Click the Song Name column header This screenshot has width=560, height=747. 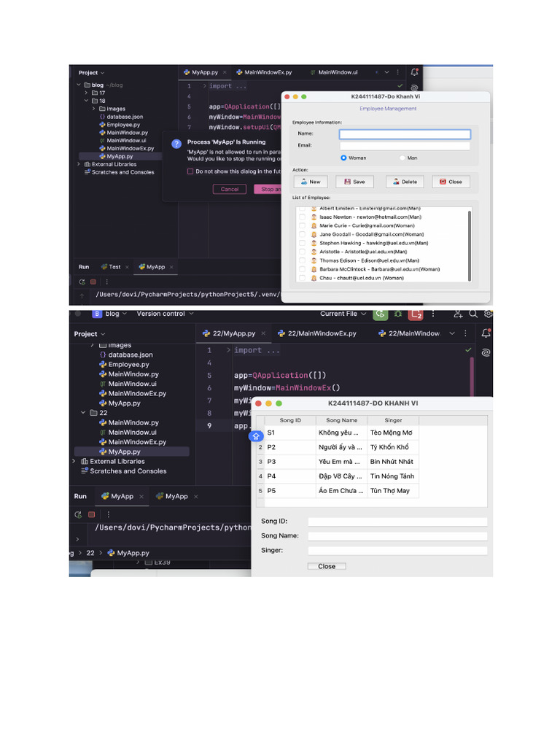pyautogui.click(x=341, y=420)
